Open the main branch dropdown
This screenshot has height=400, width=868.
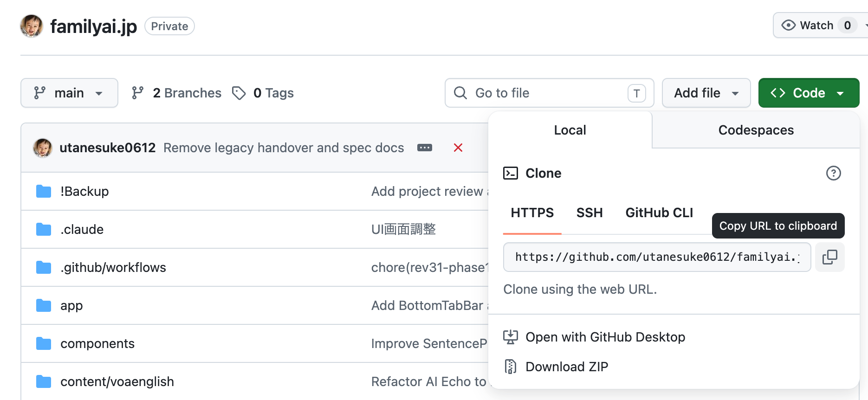click(x=69, y=93)
